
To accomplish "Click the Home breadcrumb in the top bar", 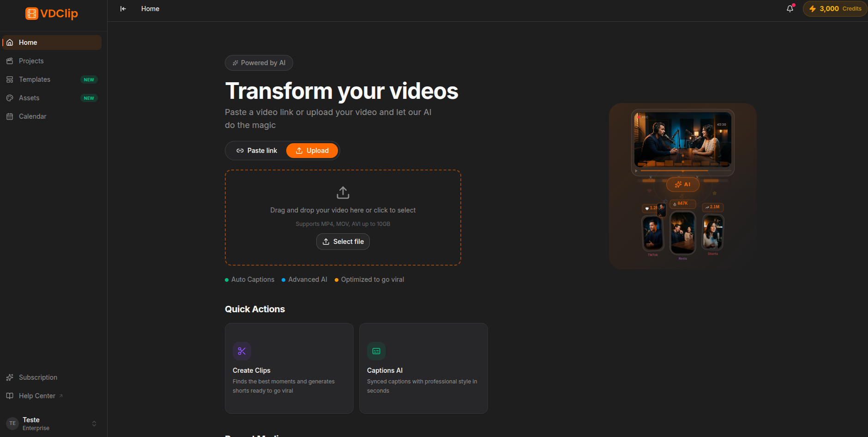I will (x=150, y=9).
